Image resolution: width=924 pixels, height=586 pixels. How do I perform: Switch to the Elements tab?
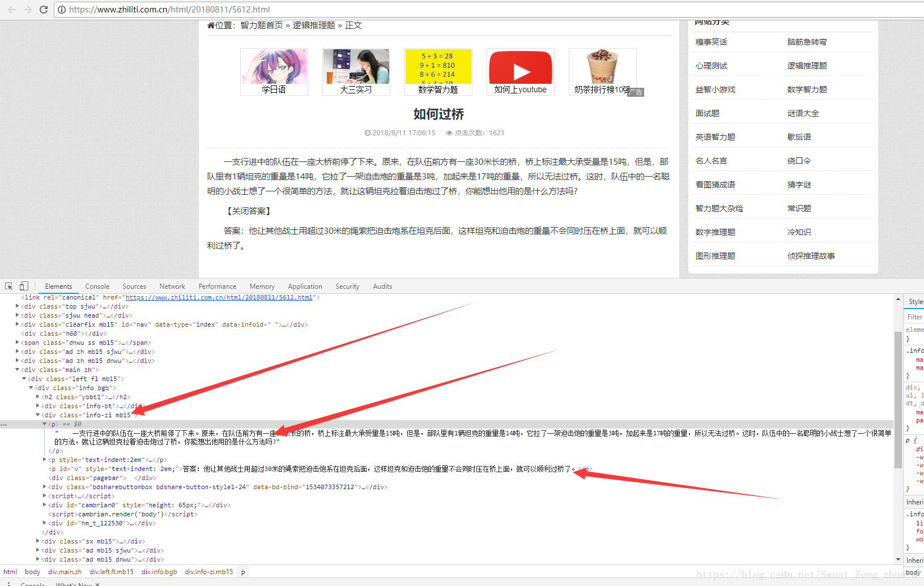59,286
